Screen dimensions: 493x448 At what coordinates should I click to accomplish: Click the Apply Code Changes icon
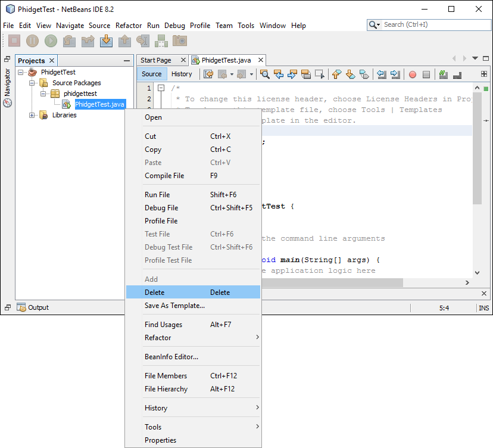(x=161, y=41)
